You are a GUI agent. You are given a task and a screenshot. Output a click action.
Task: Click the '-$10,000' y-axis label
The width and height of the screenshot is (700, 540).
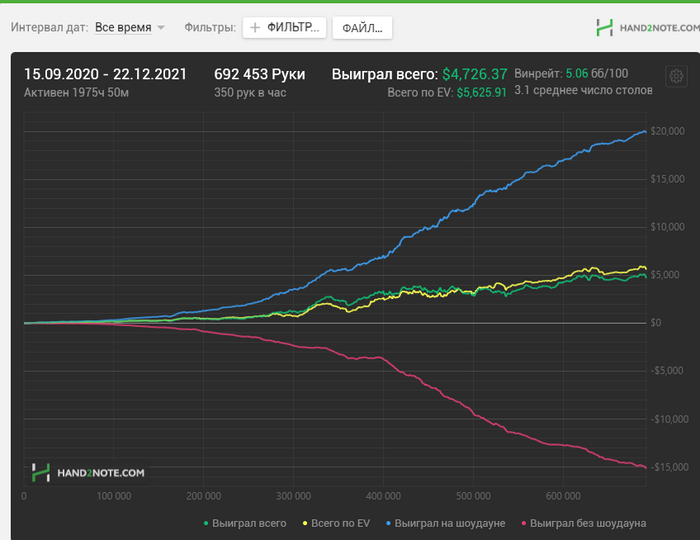coord(669,419)
